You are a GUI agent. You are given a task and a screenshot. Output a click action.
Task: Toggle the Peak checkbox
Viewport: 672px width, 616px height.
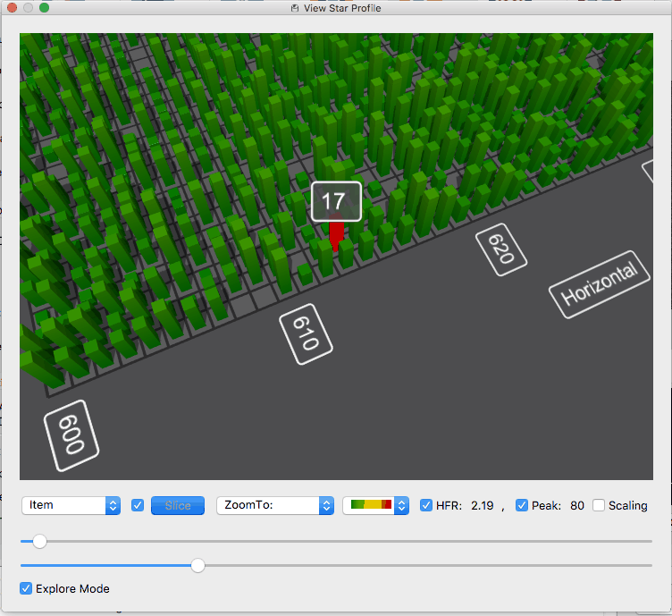pos(522,505)
